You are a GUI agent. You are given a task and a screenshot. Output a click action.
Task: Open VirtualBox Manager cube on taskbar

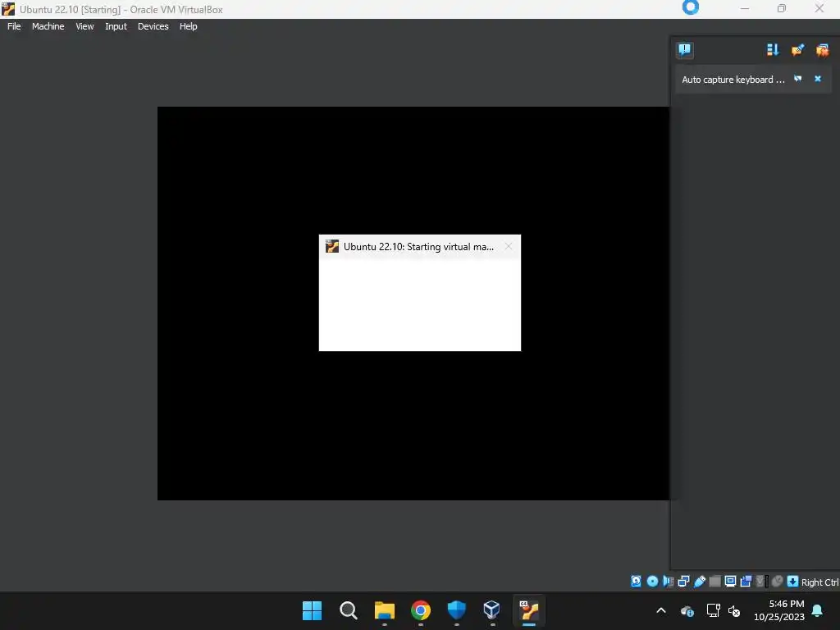492,610
